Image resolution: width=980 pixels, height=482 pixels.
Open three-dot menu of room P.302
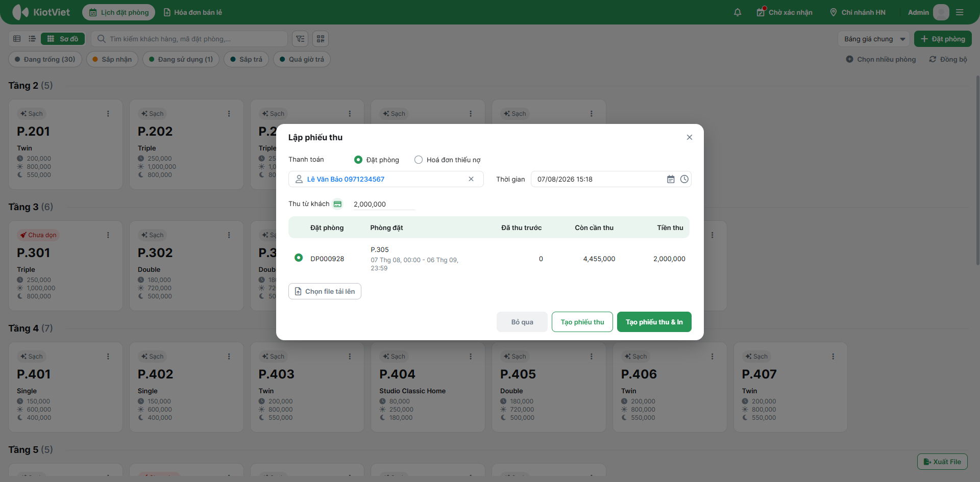click(229, 235)
